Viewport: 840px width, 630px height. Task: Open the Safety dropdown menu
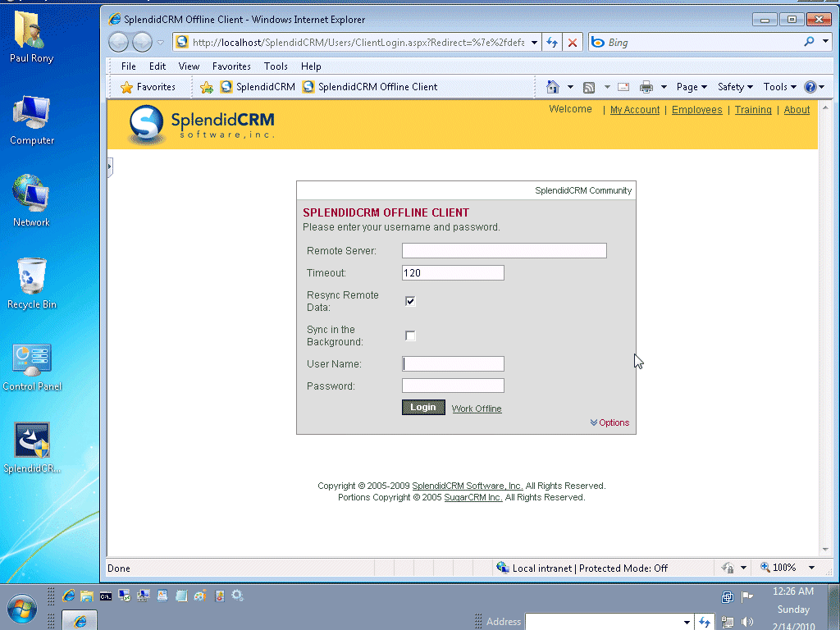point(735,87)
